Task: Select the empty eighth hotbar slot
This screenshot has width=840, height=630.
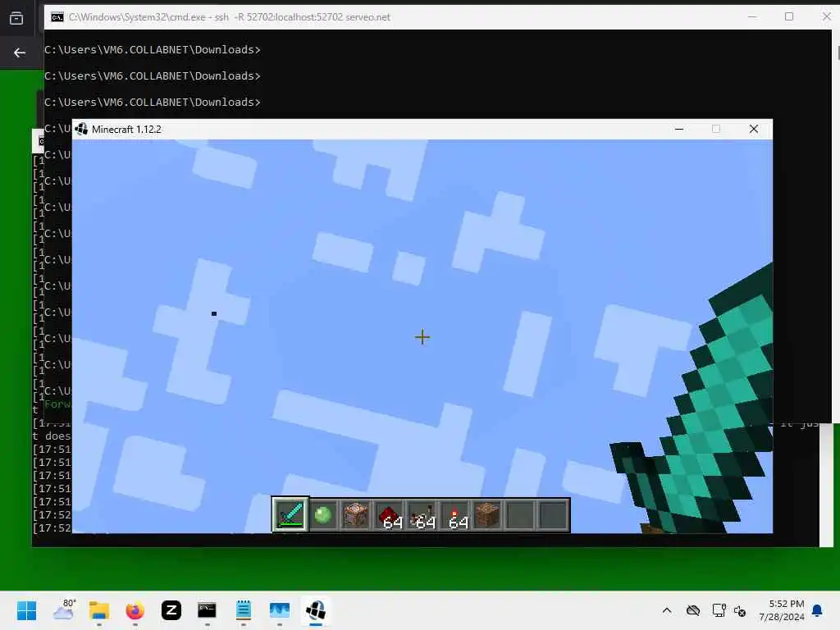Action: pyautogui.click(x=521, y=515)
